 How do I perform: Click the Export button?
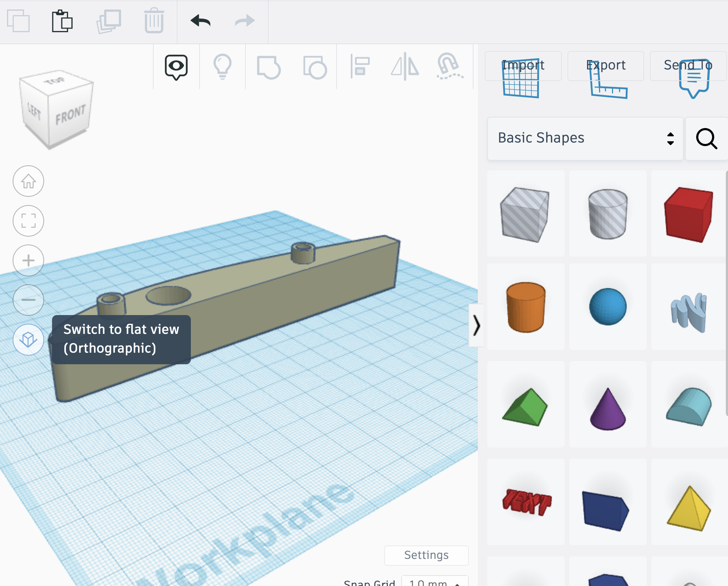[x=606, y=65]
